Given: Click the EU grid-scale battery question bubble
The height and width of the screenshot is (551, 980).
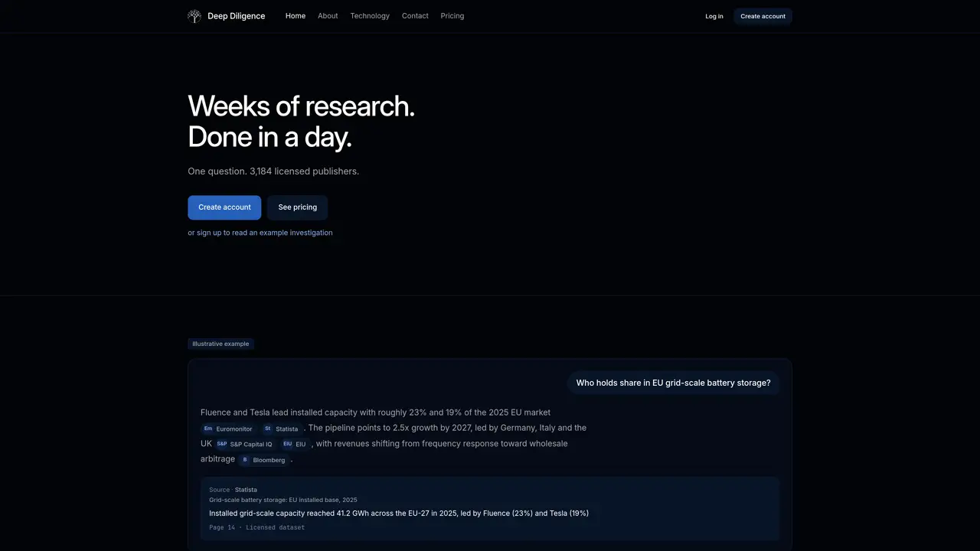Looking at the screenshot, I should [x=674, y=383].
